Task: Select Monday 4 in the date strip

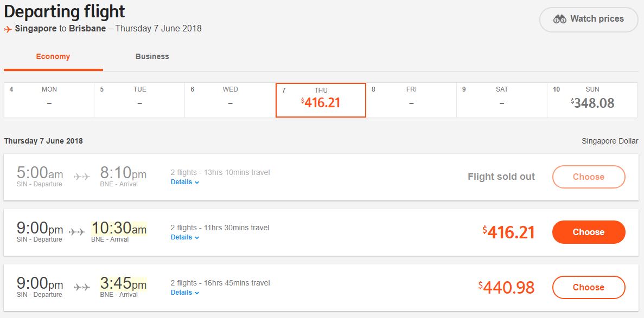Action: [49, 100]
